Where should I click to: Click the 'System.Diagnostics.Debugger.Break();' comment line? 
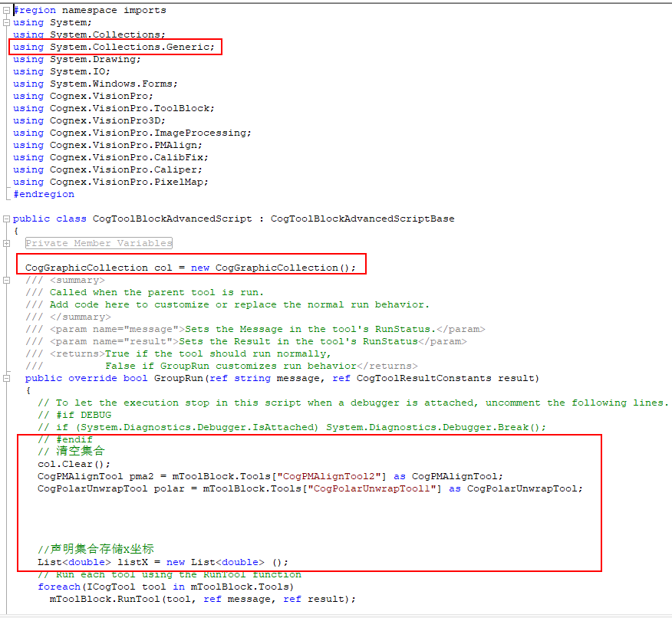pyautogui.click(x=292, y=427)
